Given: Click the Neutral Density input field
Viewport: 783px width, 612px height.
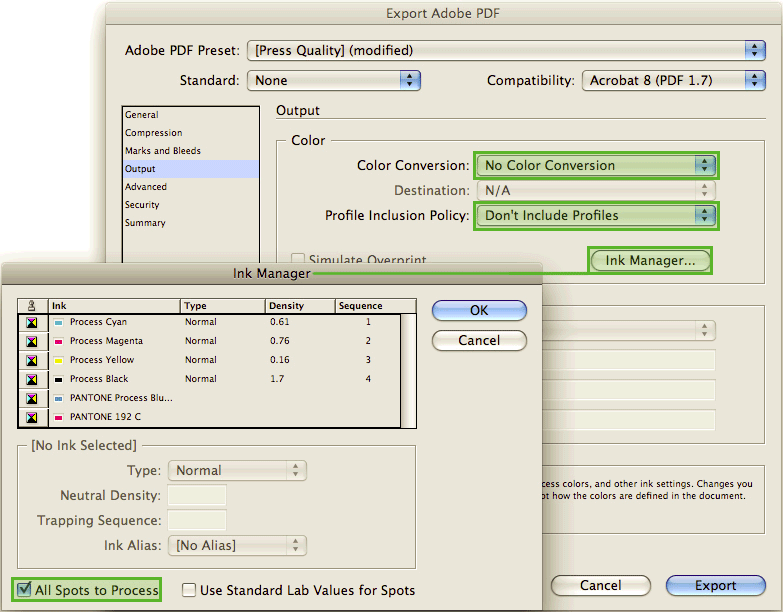Looking at the screenshot, I should [197, 495].
